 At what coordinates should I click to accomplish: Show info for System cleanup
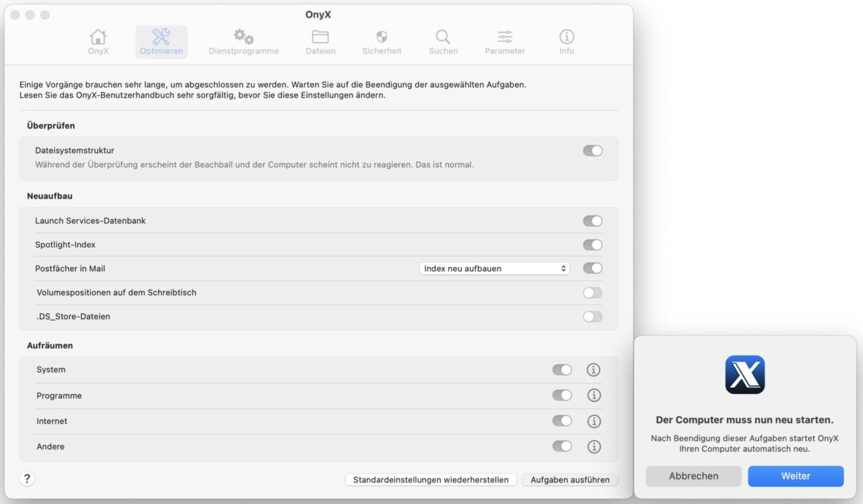[x=593, y=370]
